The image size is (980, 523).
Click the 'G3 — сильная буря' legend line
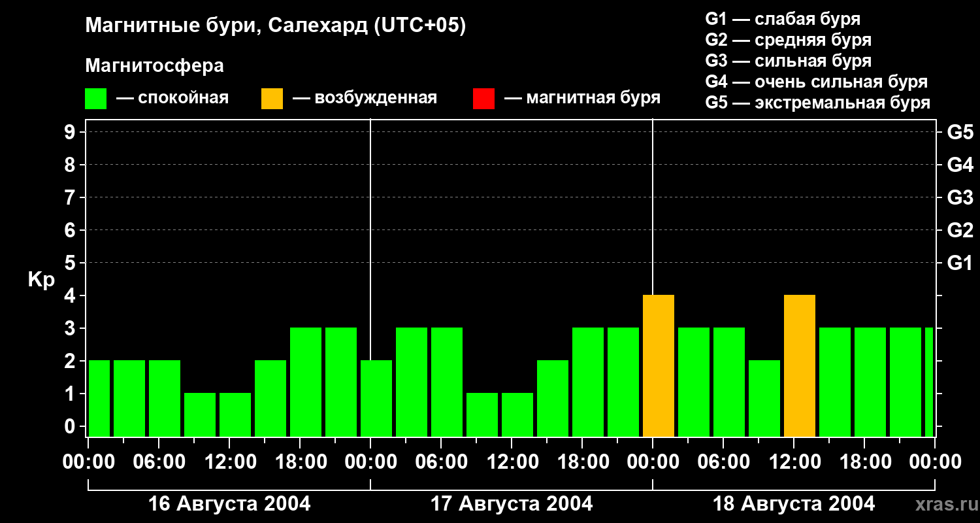789,61
